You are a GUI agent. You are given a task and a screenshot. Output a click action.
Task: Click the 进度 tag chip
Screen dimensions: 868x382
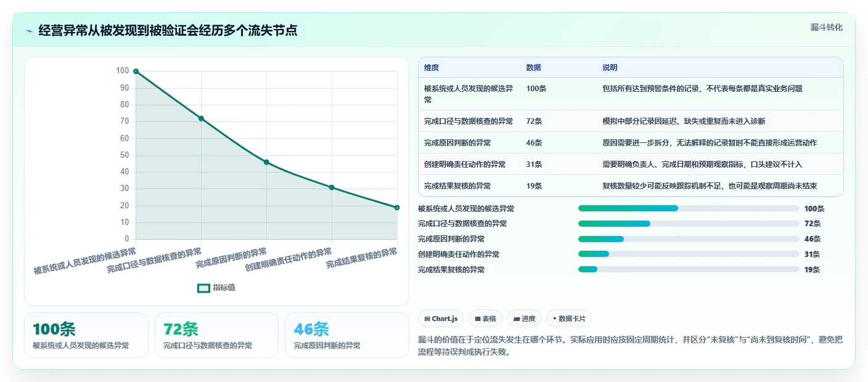coord(524,319)
